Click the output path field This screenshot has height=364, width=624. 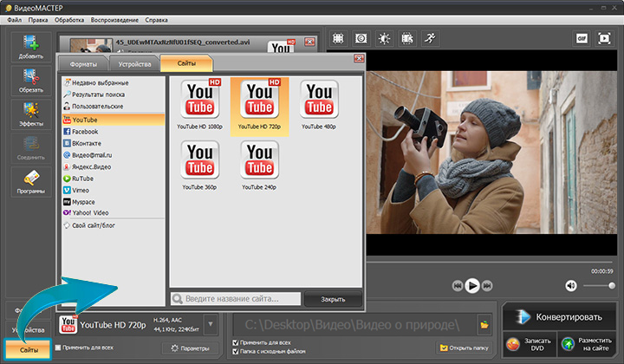pyautogui.click(x=355, y=325)
